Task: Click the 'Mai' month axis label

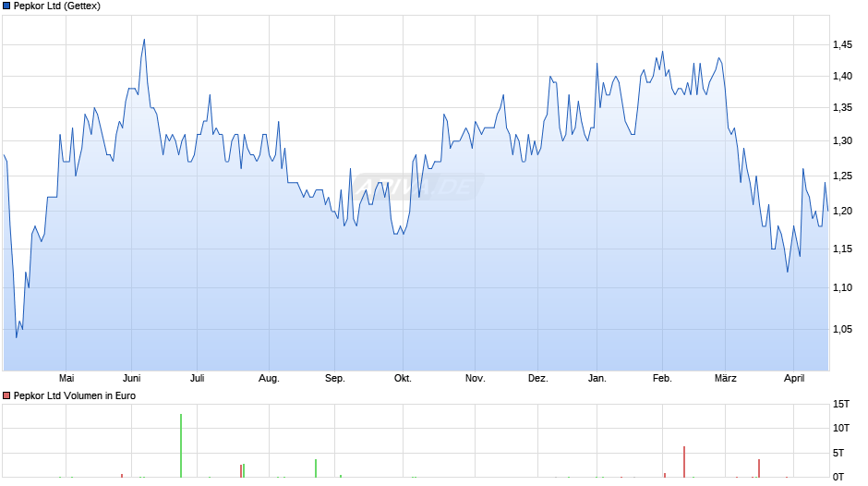Action: tap(66, 378)
